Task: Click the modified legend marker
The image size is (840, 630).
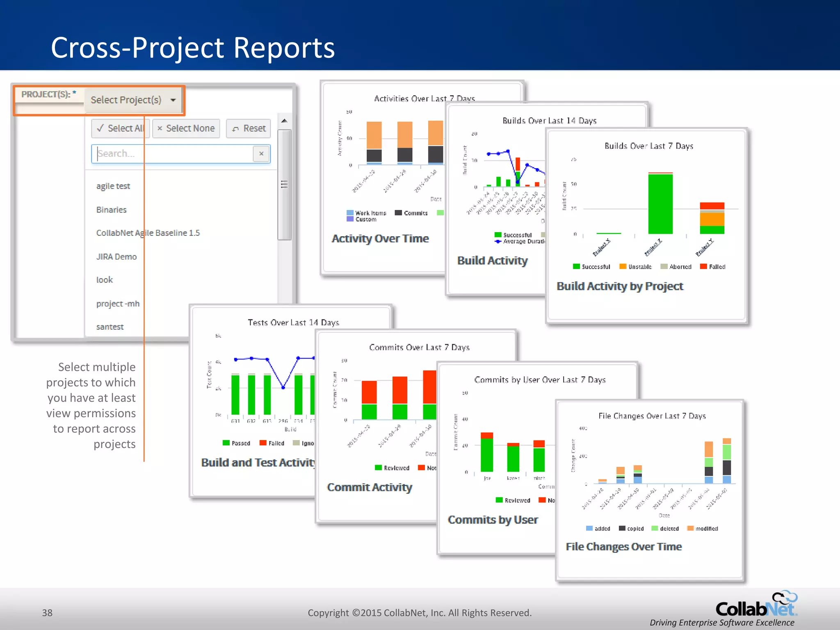Action: tap(690, 528)
